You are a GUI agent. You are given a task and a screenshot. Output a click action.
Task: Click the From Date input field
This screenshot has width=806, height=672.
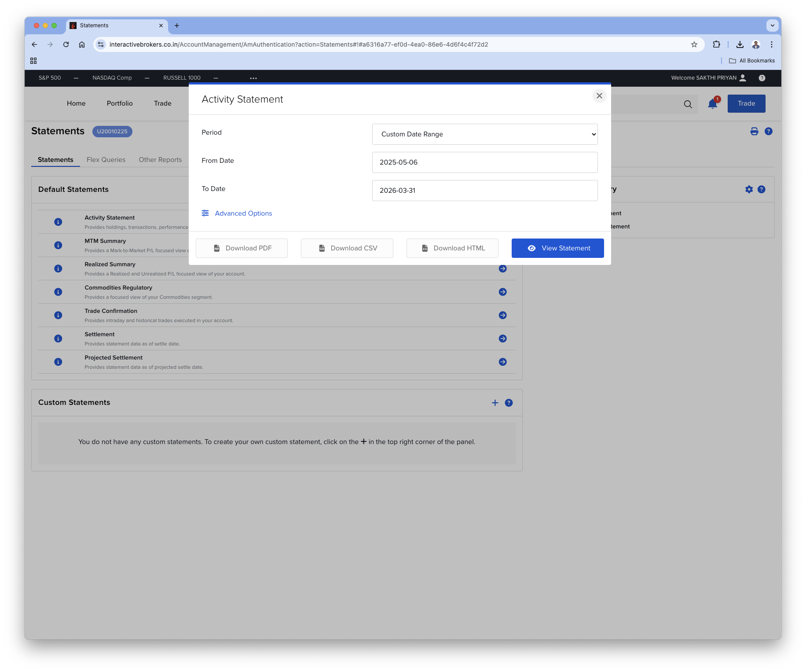(x=484, y=162)
